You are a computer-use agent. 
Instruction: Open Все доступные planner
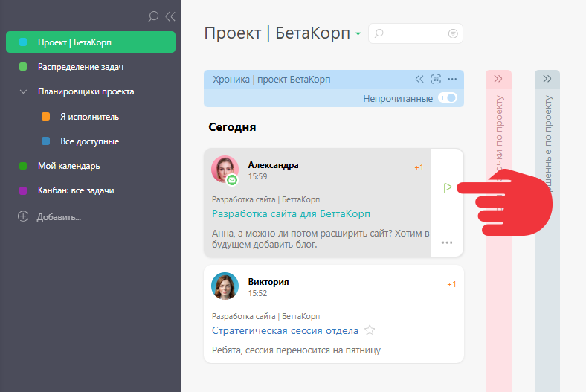pos(90,141)
